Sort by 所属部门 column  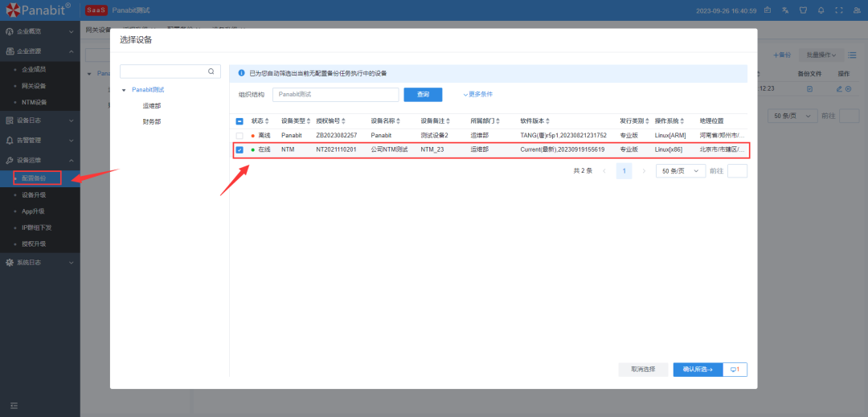click(x=497, y=121)
